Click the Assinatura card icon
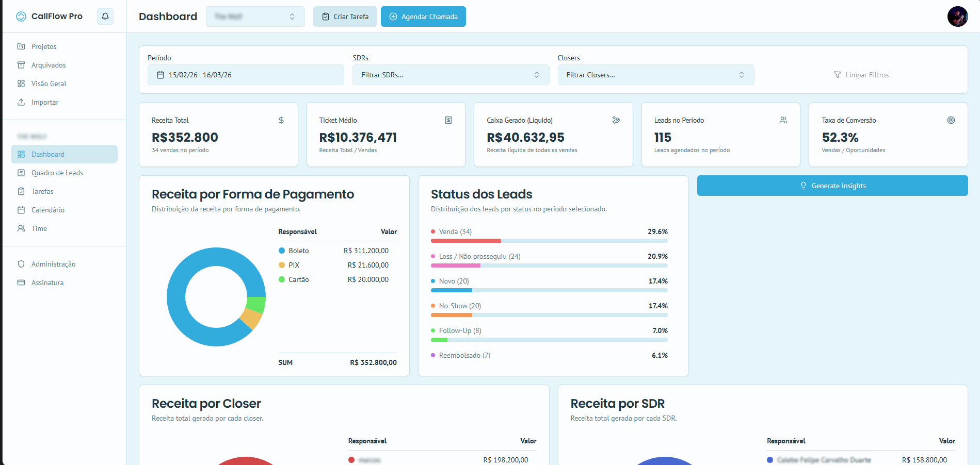The image size is (980, 465). (21, 283)
